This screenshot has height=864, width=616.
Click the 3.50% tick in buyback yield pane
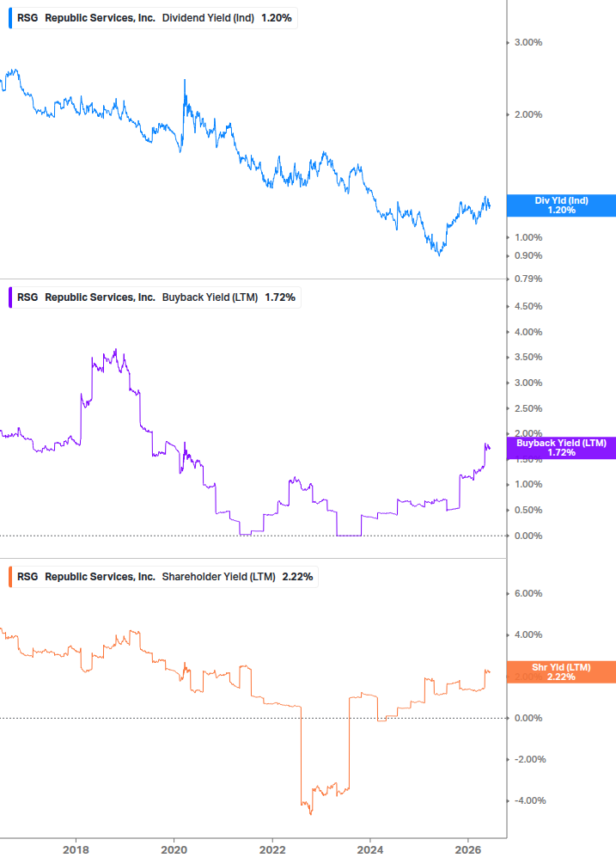(528, 357)
